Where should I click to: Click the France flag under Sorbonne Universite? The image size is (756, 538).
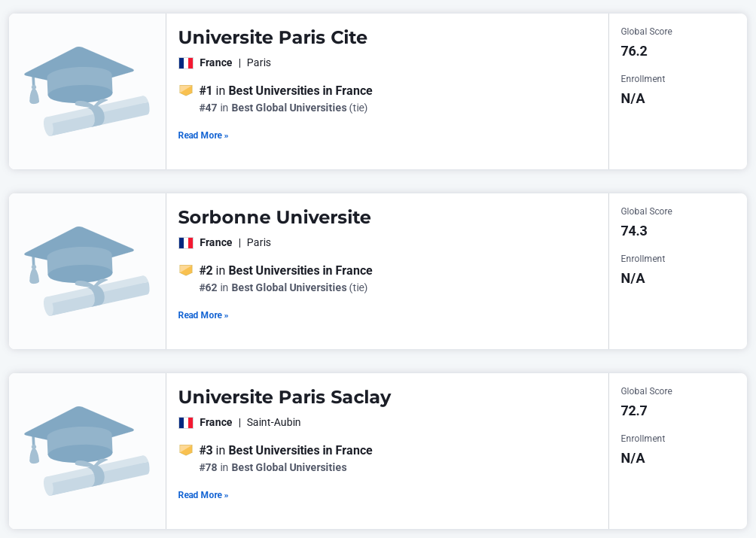click(x=186, y=243)
